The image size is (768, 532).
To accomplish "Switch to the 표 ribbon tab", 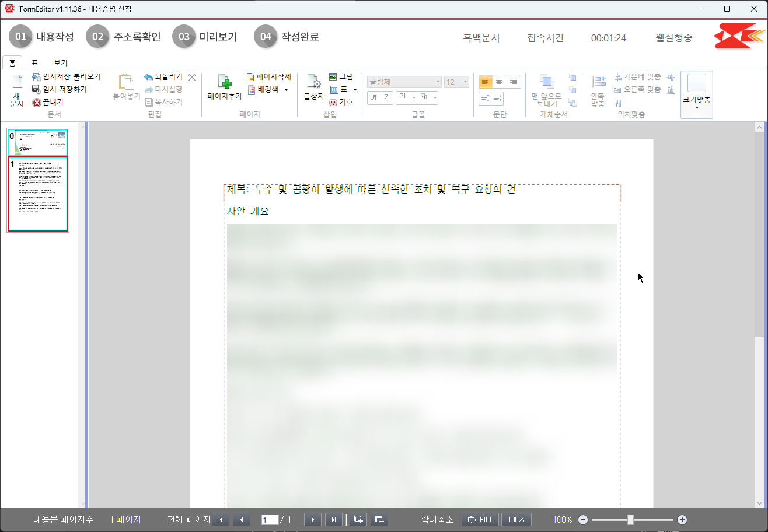I will pyautogui.click(x=34, y=62).
